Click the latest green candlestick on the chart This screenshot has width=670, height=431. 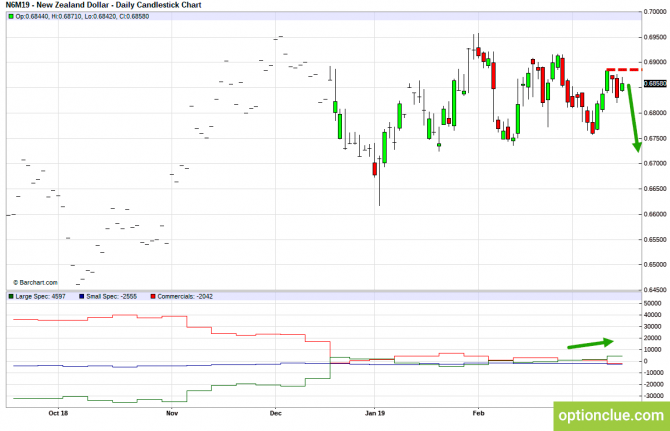coord(622,85)
